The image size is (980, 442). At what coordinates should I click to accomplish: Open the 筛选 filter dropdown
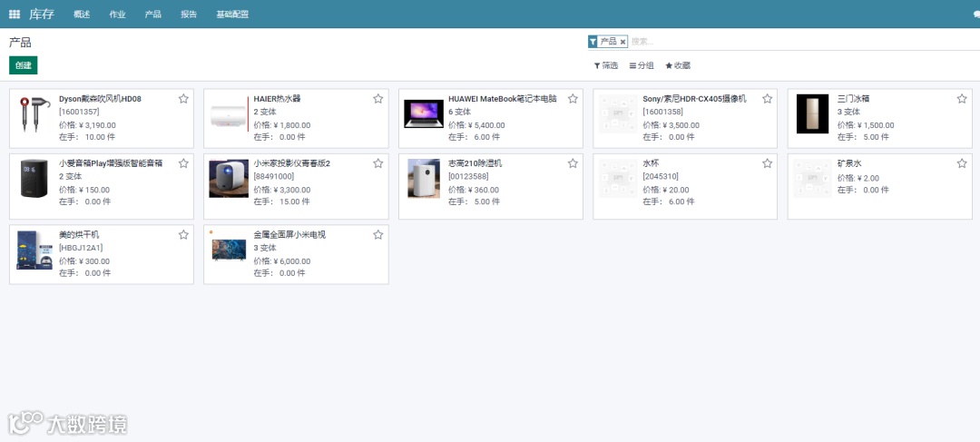pos(605,65)
